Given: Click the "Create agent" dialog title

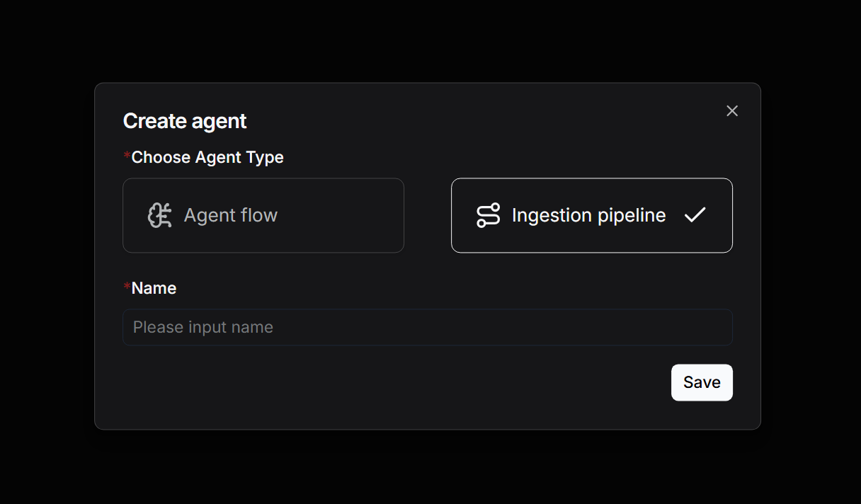Looking at the screenshot, I should click(x=185, y=121).
